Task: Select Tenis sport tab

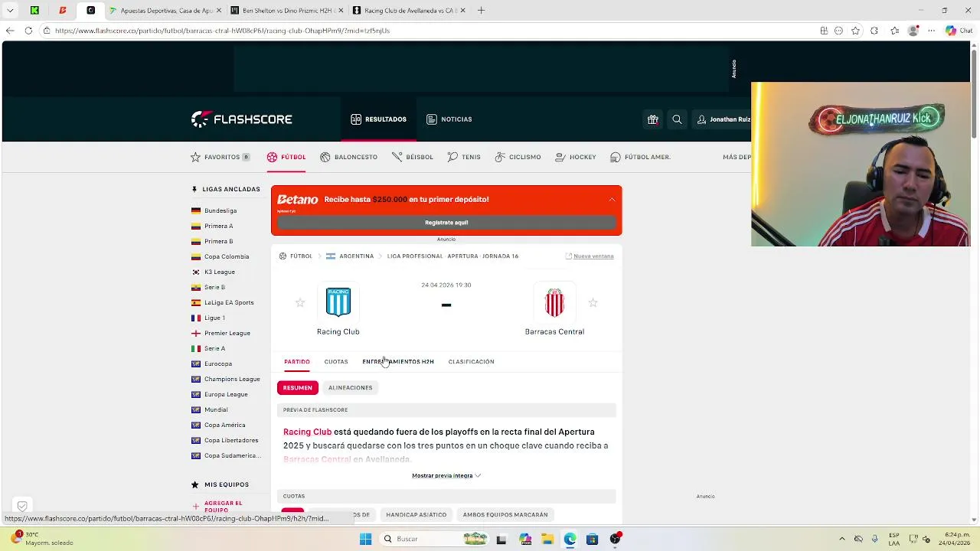Action: (464, 157)
